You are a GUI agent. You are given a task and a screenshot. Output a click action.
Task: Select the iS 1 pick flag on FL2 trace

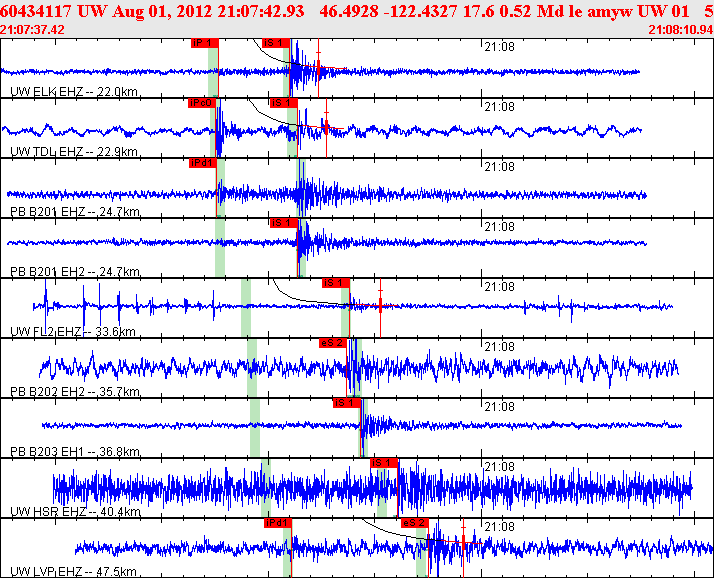click(x=335, y=282)
